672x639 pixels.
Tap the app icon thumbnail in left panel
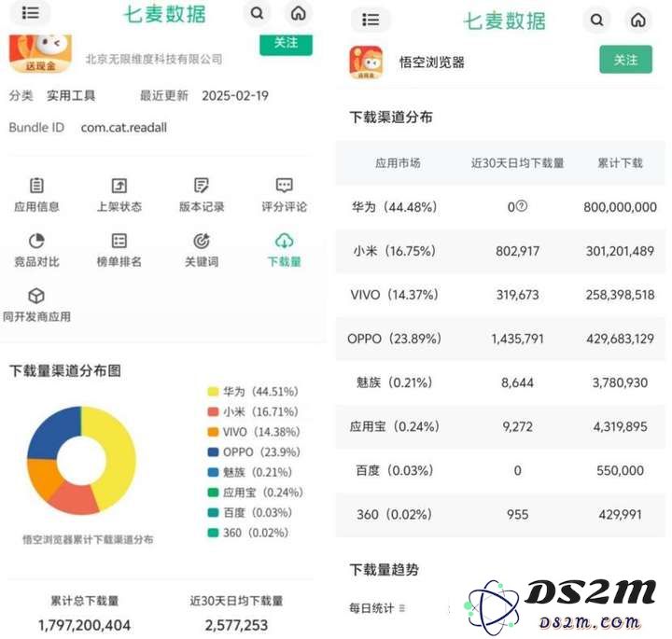pos(40,53)
